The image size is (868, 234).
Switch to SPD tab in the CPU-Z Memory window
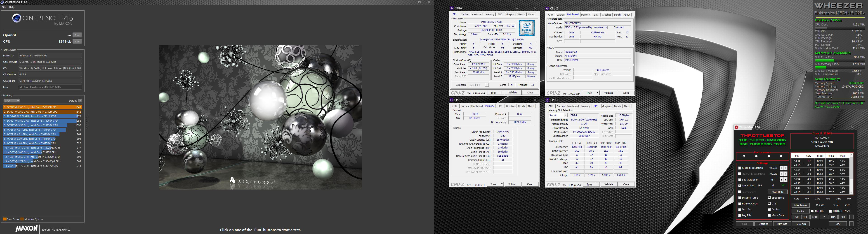(500, 106)
